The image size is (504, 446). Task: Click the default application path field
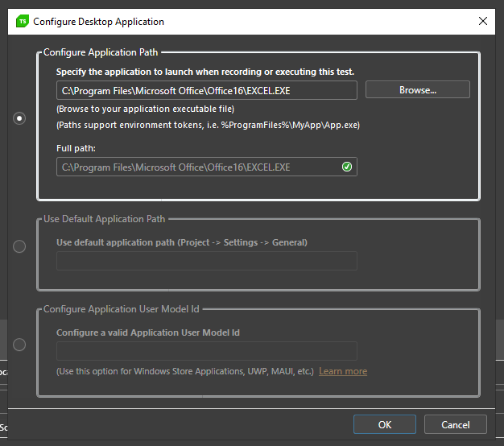[206, 261]
